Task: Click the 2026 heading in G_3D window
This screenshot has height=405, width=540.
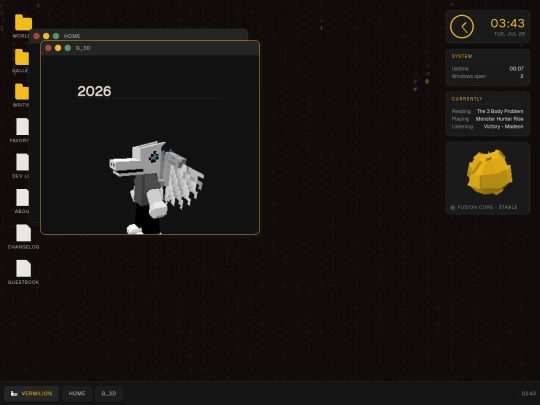Action: (94, 91)
